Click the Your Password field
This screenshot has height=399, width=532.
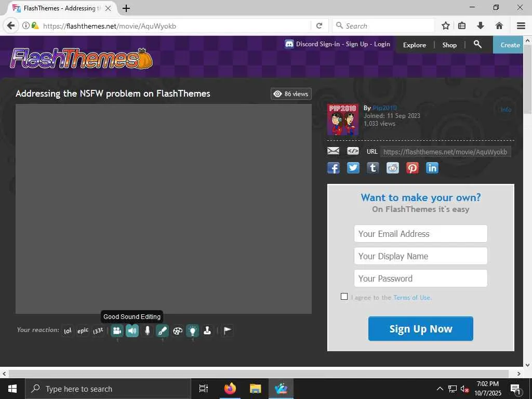click(420, 278)
